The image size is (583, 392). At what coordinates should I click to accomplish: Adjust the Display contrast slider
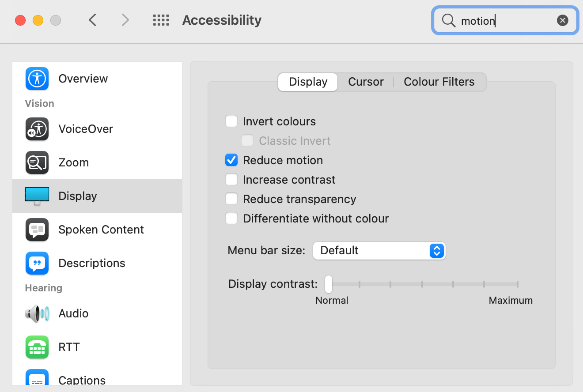point(328,284)
